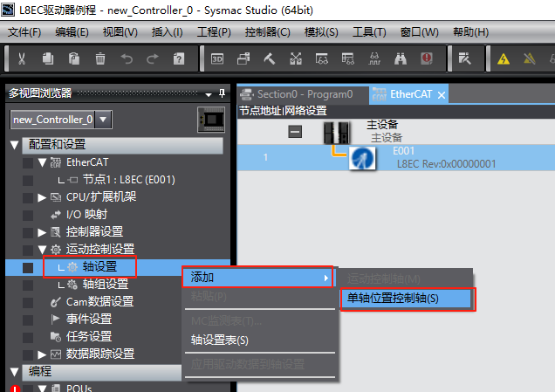The width and height of the screenshot is (555, 392).
Task: Expand the 控制器设置 node
Action: pyautogui.click(x=42, y=232)
